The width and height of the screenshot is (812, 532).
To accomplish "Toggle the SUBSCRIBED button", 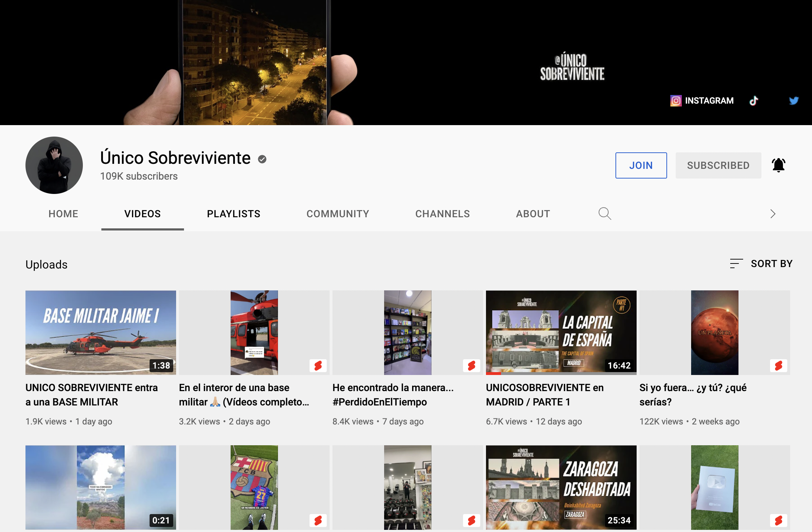I will [x=718, y=165].
